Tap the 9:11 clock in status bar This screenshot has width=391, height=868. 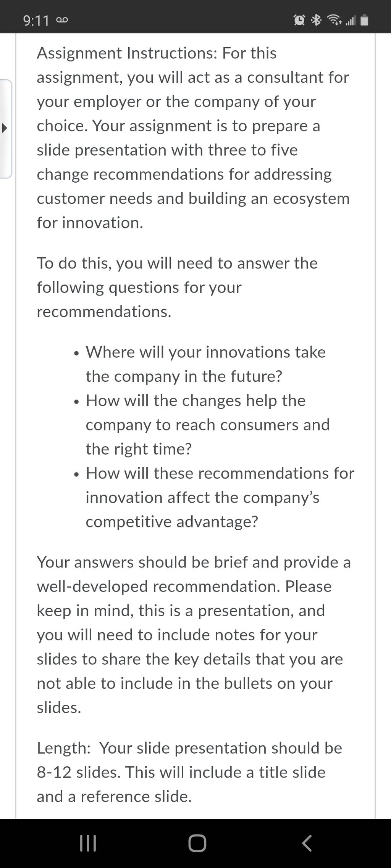coord(36,21)
